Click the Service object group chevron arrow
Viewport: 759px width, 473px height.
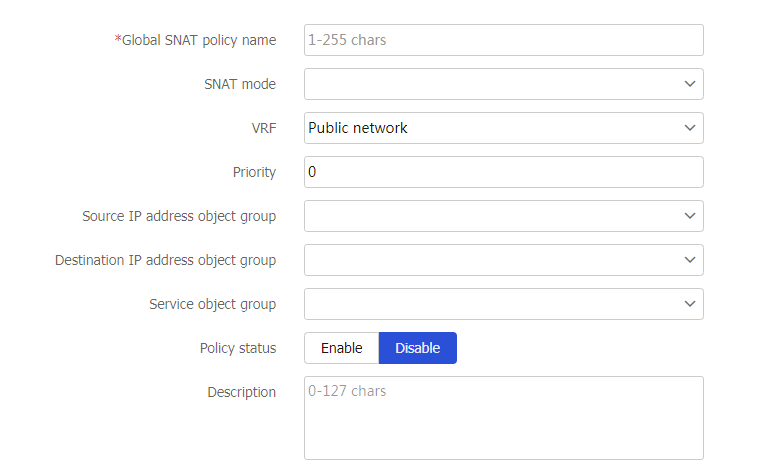689,304
